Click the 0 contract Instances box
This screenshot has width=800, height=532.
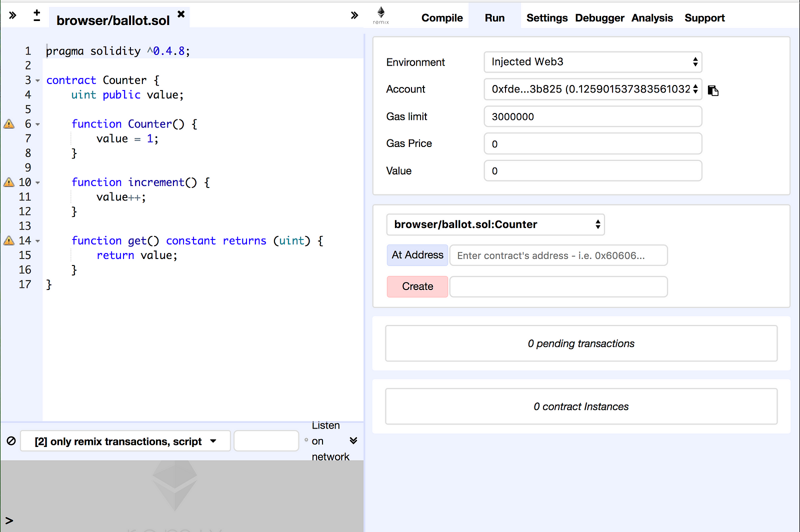[x=581, y=406]
